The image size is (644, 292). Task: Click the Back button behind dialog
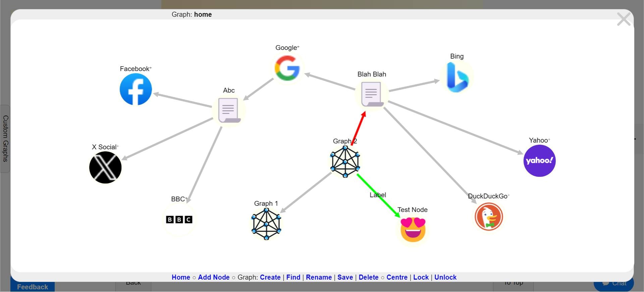tap(133, 284)
